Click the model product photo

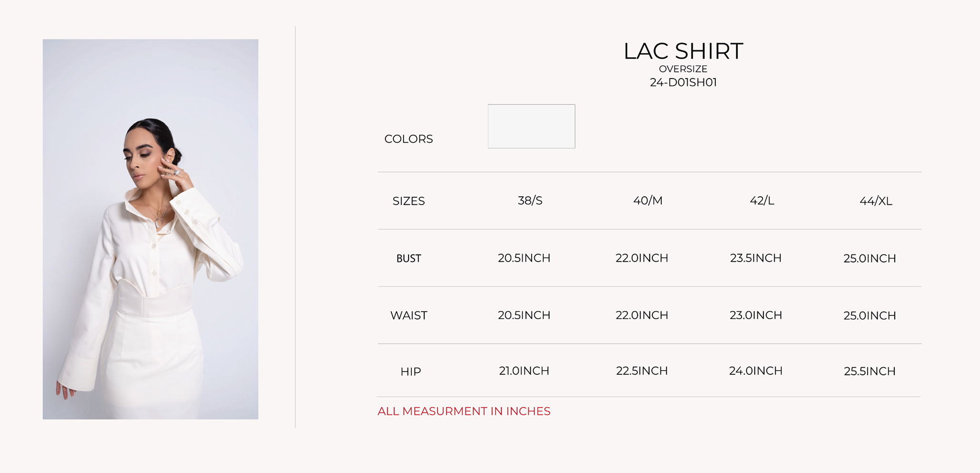click(150, 229)
